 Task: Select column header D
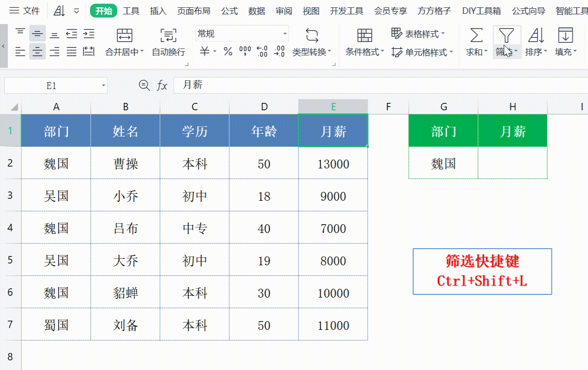pyautogui.click(x=264, y=107)
